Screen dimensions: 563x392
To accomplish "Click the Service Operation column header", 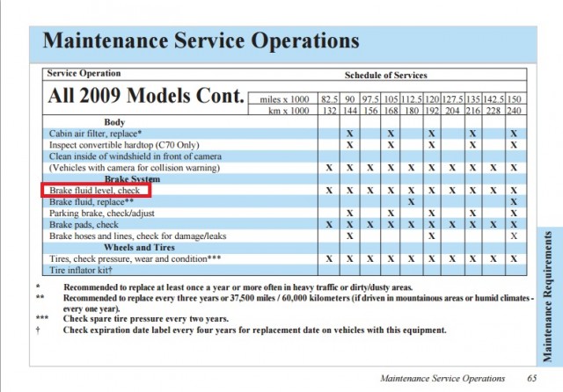I will [84, 74].
